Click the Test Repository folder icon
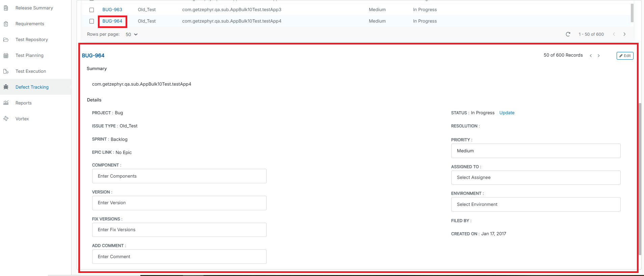The image size is (644, 276). [6, 39]
